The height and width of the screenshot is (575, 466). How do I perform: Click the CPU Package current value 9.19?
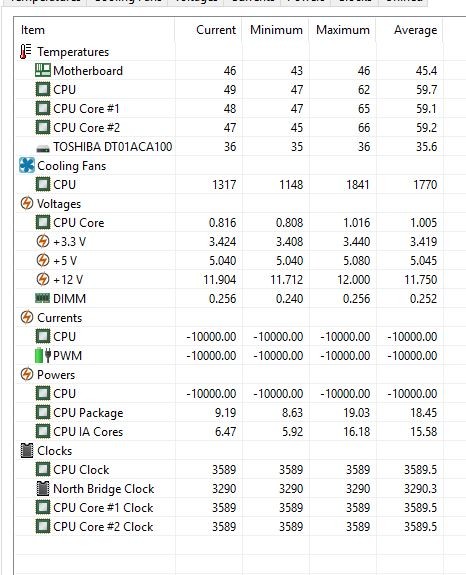point(225,413)
